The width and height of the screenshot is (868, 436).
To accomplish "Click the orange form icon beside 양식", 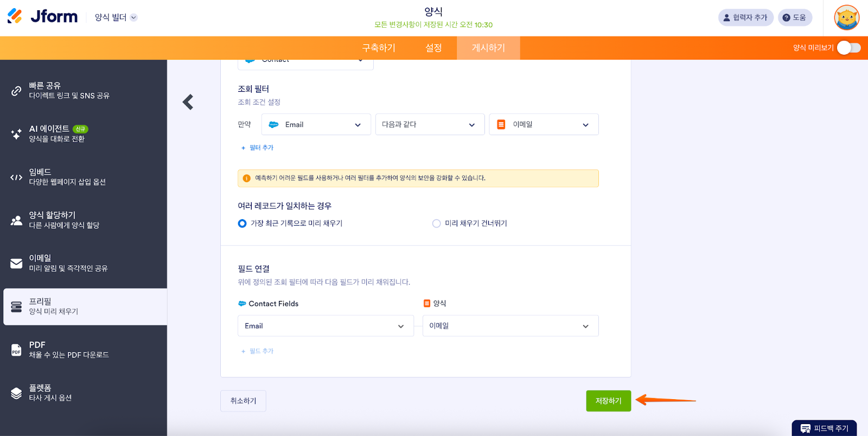I will [427, 304].
